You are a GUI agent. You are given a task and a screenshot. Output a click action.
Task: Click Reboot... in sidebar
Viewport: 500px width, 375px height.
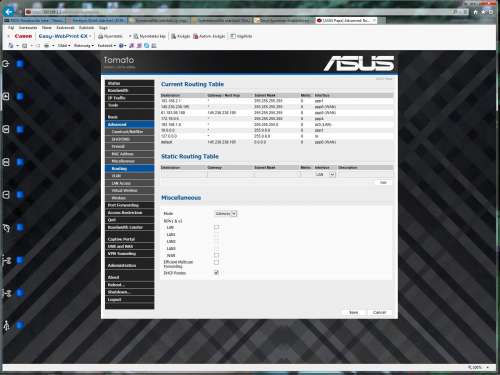point(130,285)
